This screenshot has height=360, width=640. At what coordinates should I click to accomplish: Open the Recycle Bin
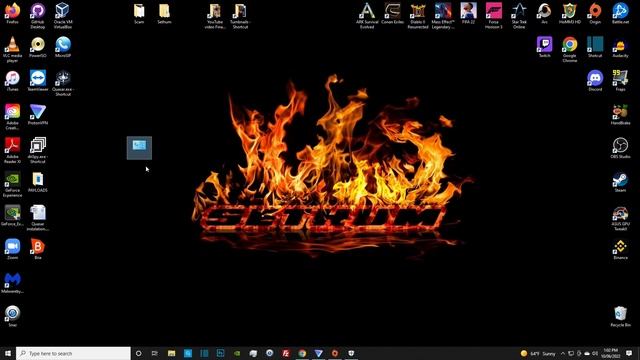point(620,317)
